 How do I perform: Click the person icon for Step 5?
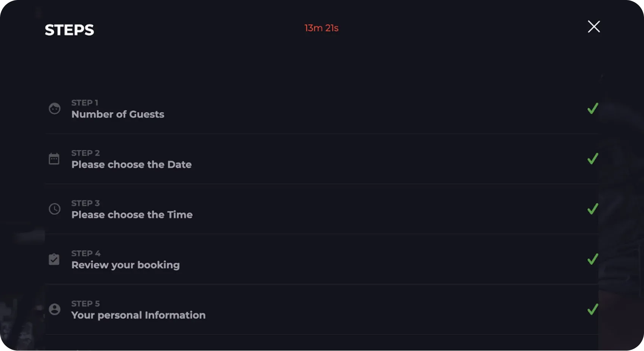[55, 309]
